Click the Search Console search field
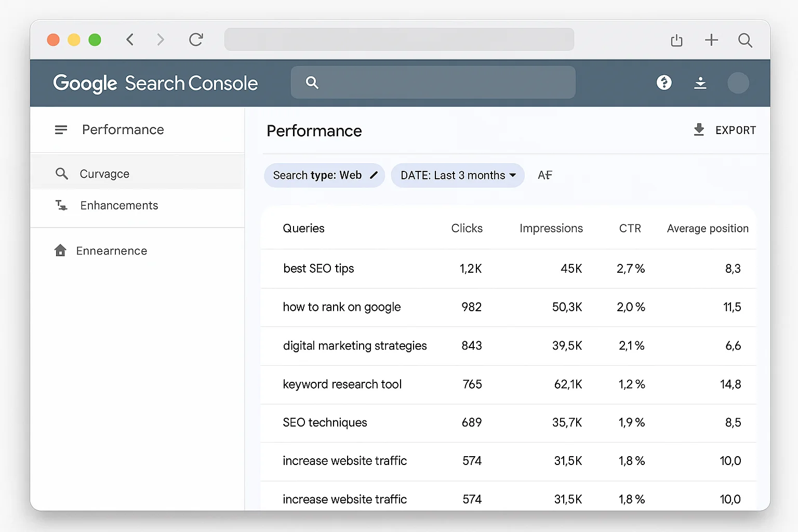Screen dimensions: 798x532 (x=433, y=82)
